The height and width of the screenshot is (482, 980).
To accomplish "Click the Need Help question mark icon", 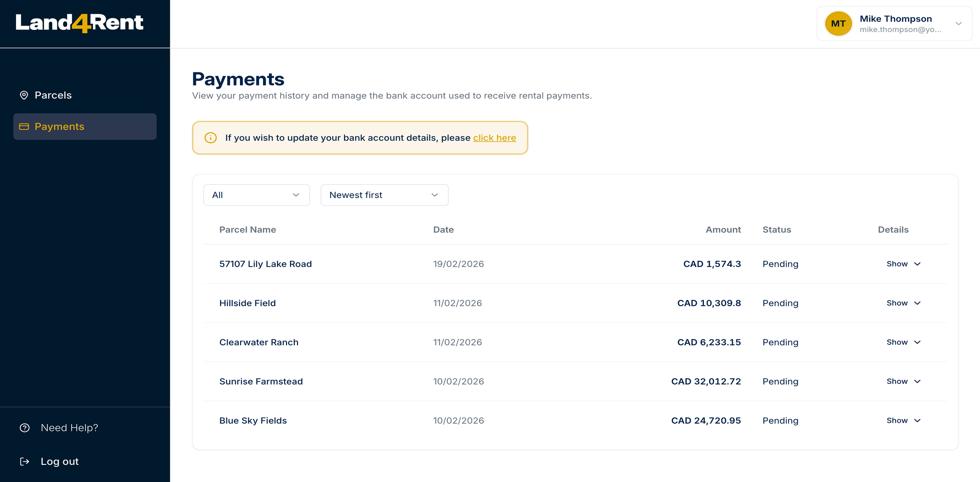I will (x=25, y=428).
